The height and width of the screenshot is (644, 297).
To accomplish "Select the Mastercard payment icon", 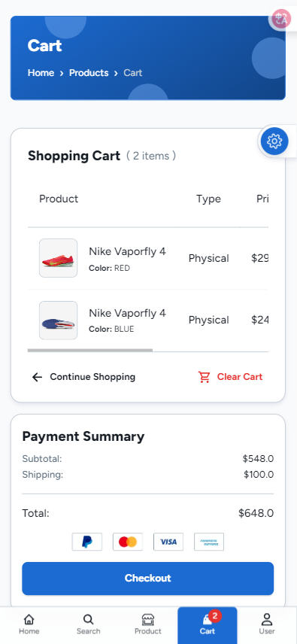I will point(128,542).
